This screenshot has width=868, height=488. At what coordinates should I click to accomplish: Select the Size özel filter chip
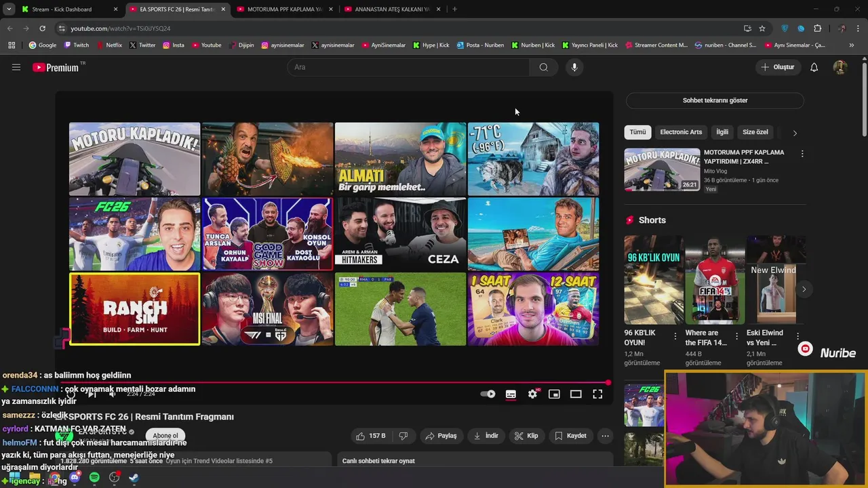click(755, 132)
